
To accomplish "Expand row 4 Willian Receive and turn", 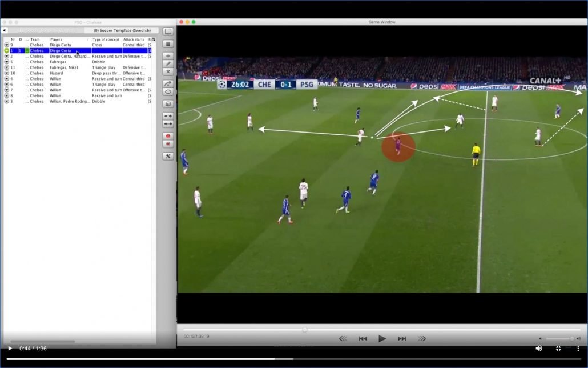I will coord(6,78).
